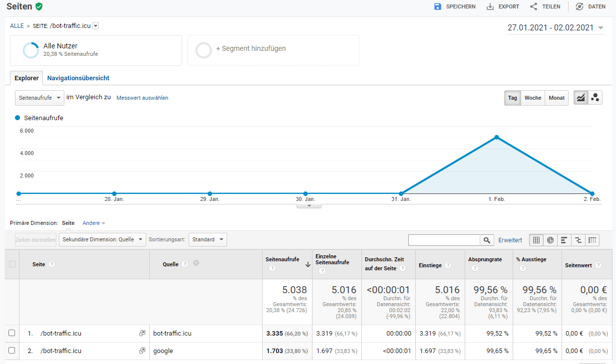Screen dimensions: 616x364
Task: Open row 1 page link icon
Action: point(142,334)
